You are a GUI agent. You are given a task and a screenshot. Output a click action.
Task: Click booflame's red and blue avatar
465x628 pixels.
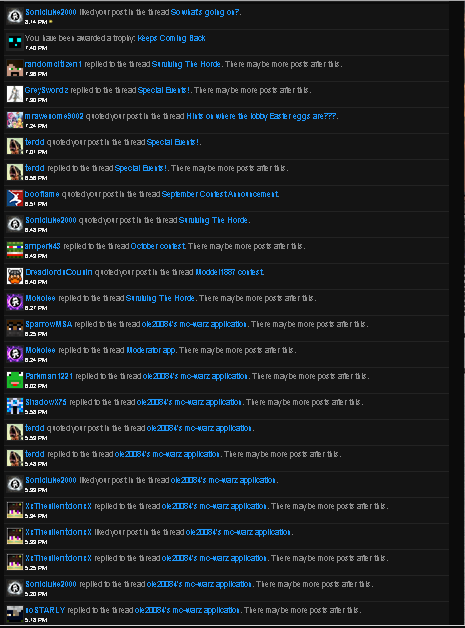15,198
